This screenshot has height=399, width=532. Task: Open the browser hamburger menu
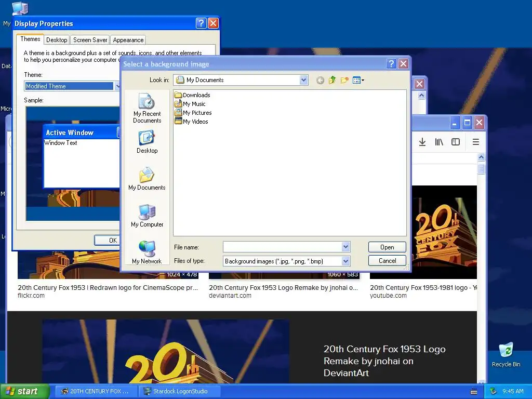click(476, 142)
